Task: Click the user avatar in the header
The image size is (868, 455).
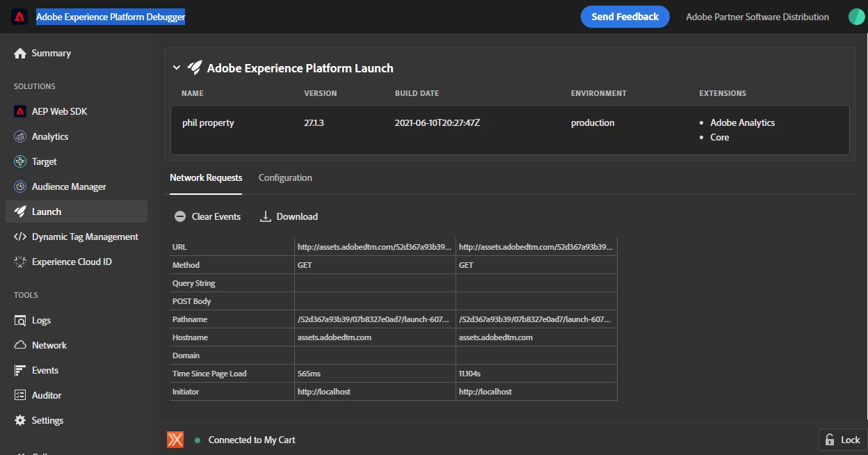Action: [857, 17]
